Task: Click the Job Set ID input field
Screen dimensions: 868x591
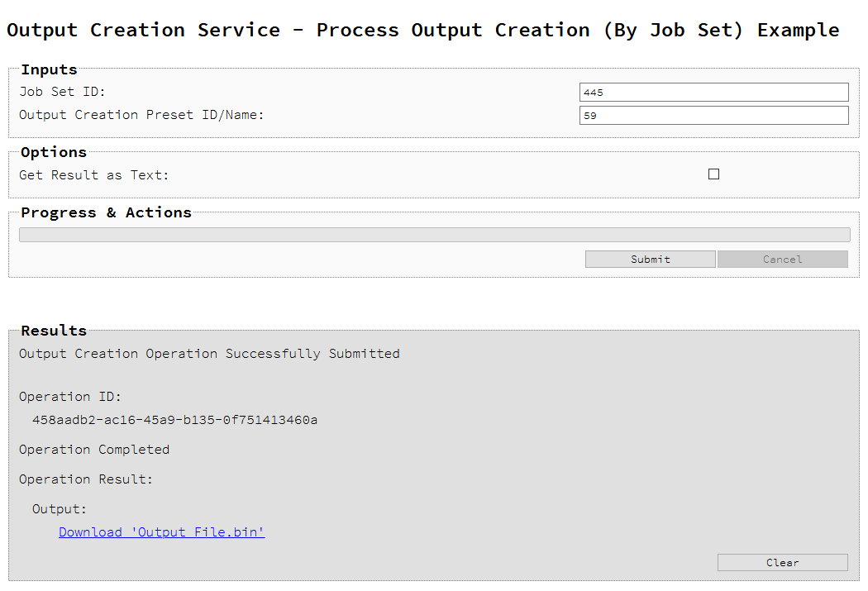Action: point(713,92)
